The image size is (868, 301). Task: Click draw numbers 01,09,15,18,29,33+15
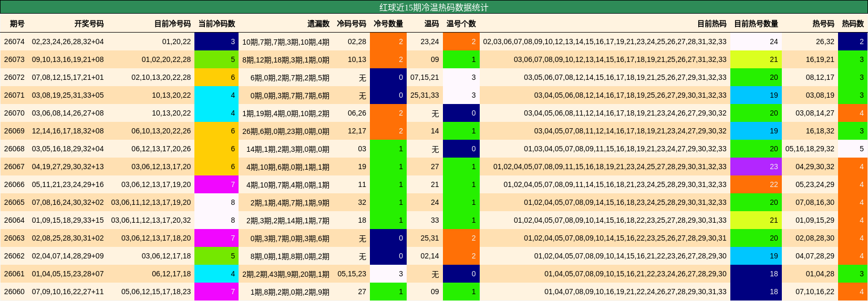tap(68, 220)
